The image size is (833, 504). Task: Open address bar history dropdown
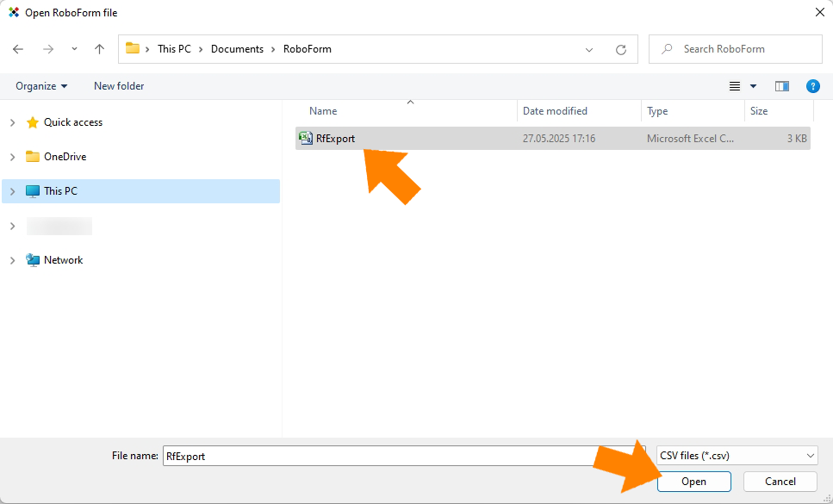[588, 49]
